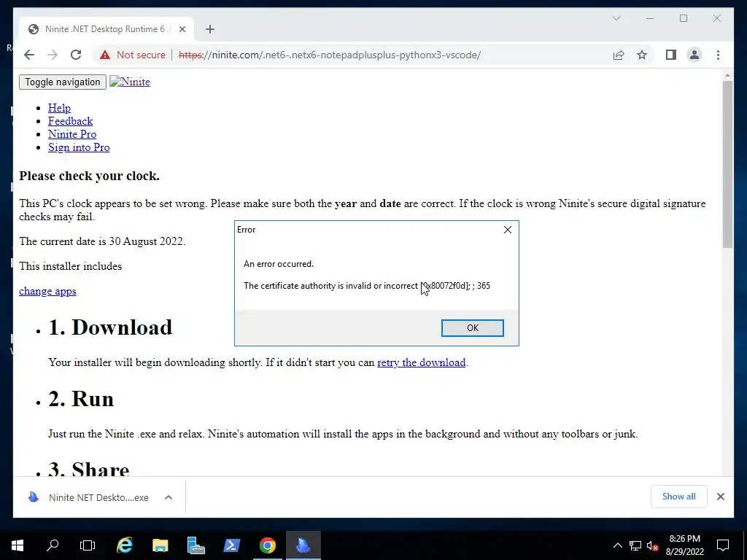The image size is (747, 560).
Task: Open tab search chevron in title bar
Action: point(616,18)
